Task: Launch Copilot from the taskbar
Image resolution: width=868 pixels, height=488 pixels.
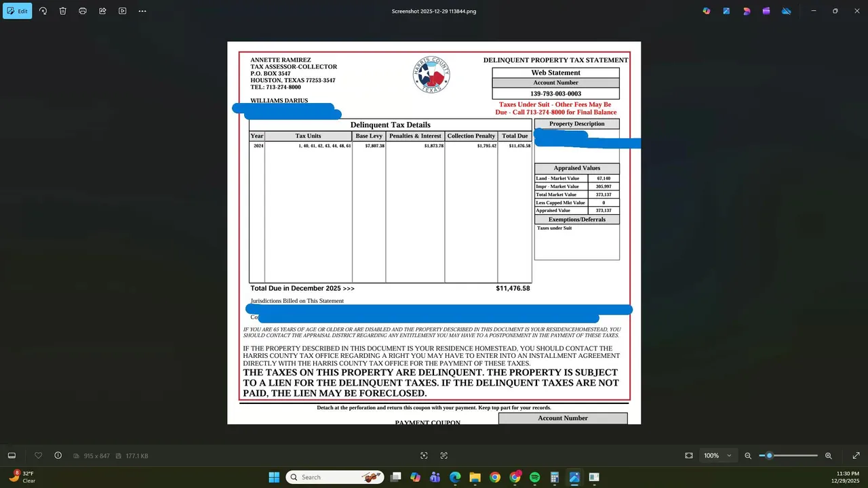Action: click(415, 477)
